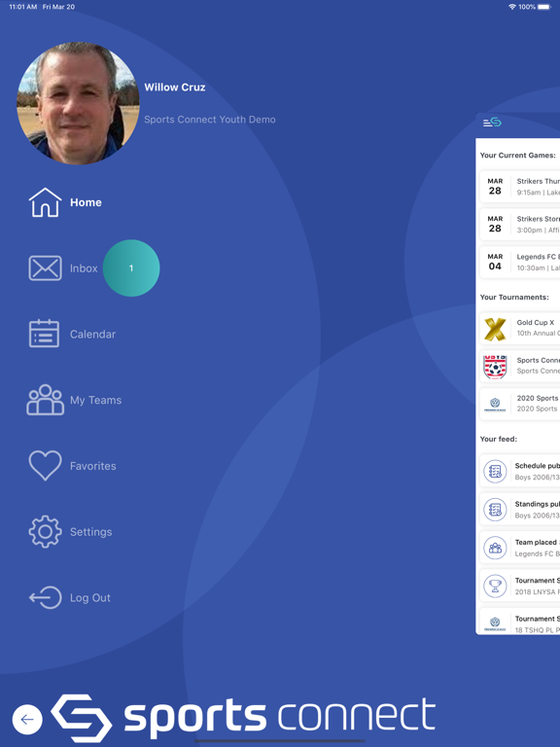
Task: Tap Willow Cruz profile photo
Action: coord(78,103)
